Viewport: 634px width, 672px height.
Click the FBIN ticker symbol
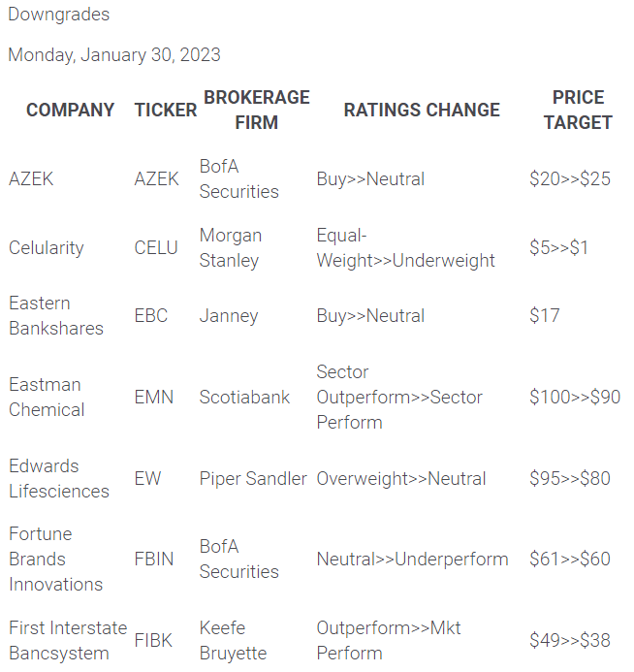click(x=155, y=559)
